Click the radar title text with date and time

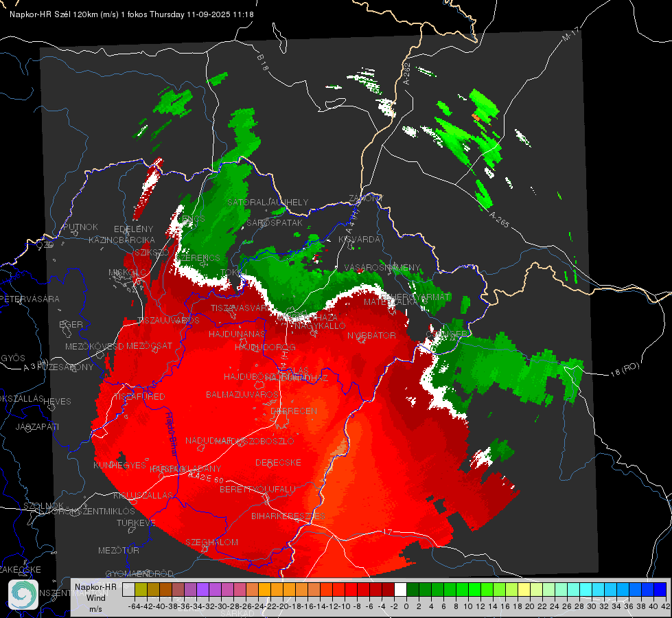click(132, 14)
